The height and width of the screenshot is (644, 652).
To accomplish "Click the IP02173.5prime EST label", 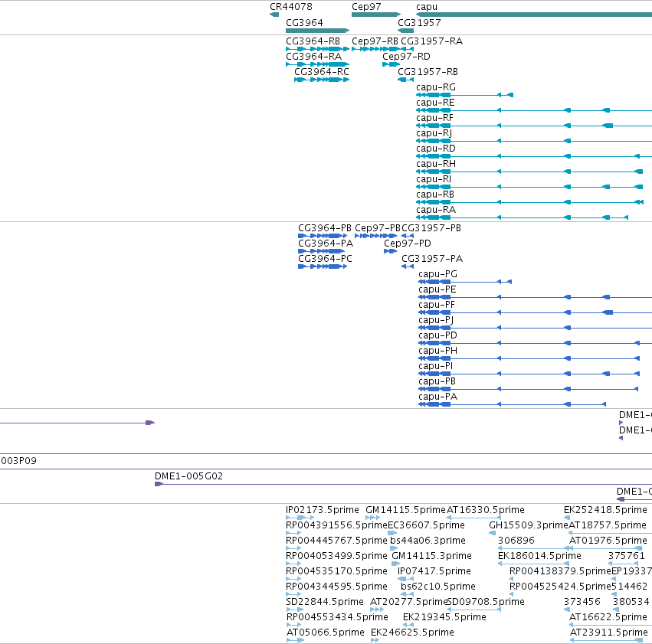I will pyautogui.click(x=323, y=510).
